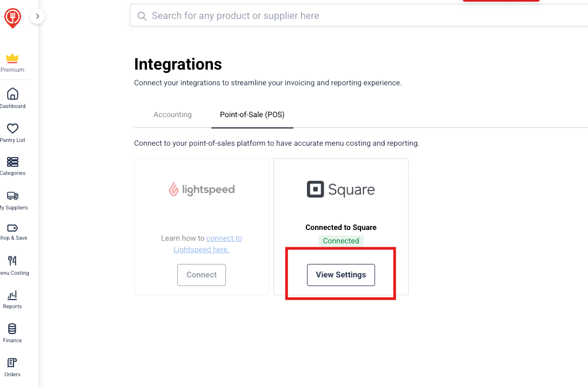Switch to the Accounting tab
This screenshot has width=588, height=387.
coord(172,114)
